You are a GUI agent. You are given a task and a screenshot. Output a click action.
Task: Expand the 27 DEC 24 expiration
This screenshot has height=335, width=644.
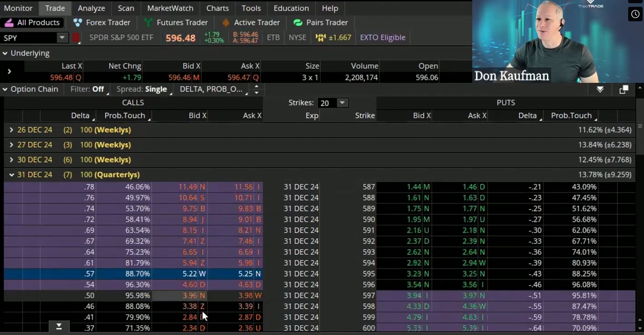[x=11, y=145]
